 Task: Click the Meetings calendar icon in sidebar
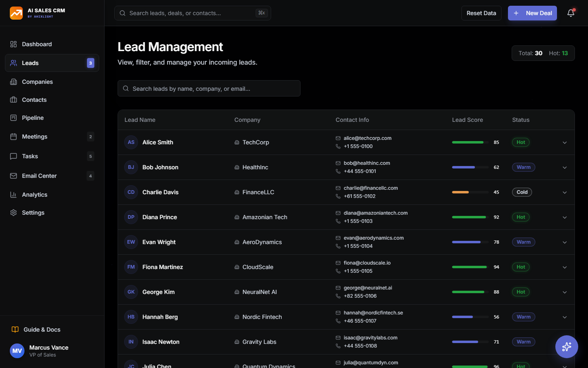[13, 137]
